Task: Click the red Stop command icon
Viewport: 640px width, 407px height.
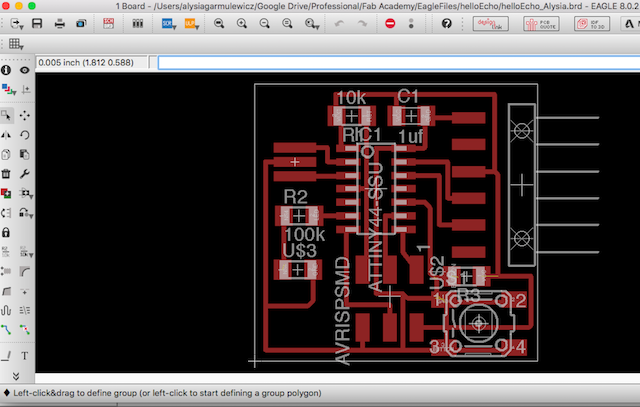Action: tap(390, 23)
